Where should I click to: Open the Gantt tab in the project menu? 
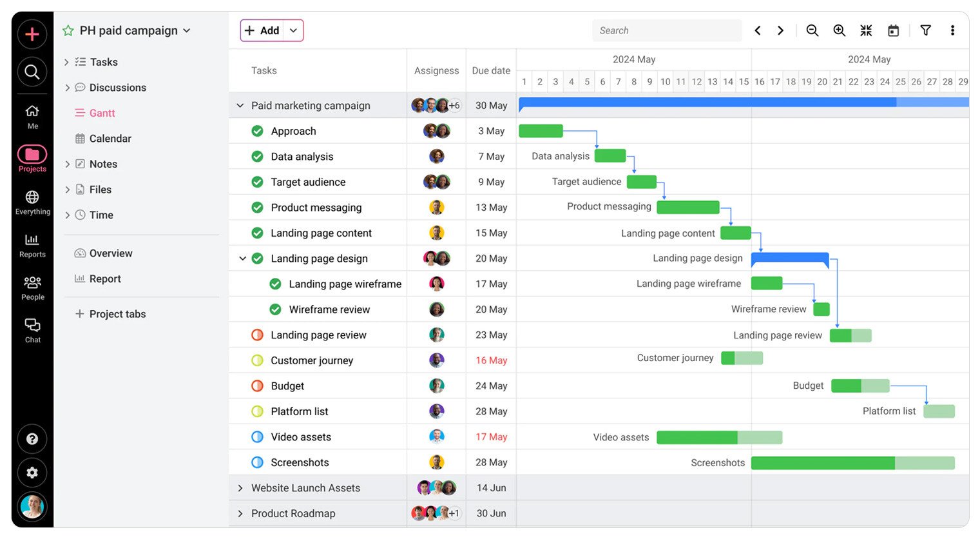click(x=101, y=113)
